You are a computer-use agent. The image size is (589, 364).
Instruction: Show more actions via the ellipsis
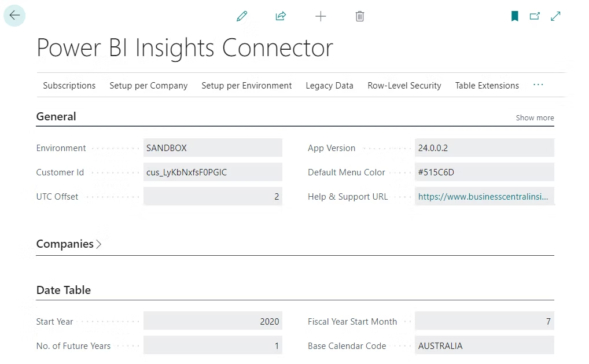click(x=538, y=85)
